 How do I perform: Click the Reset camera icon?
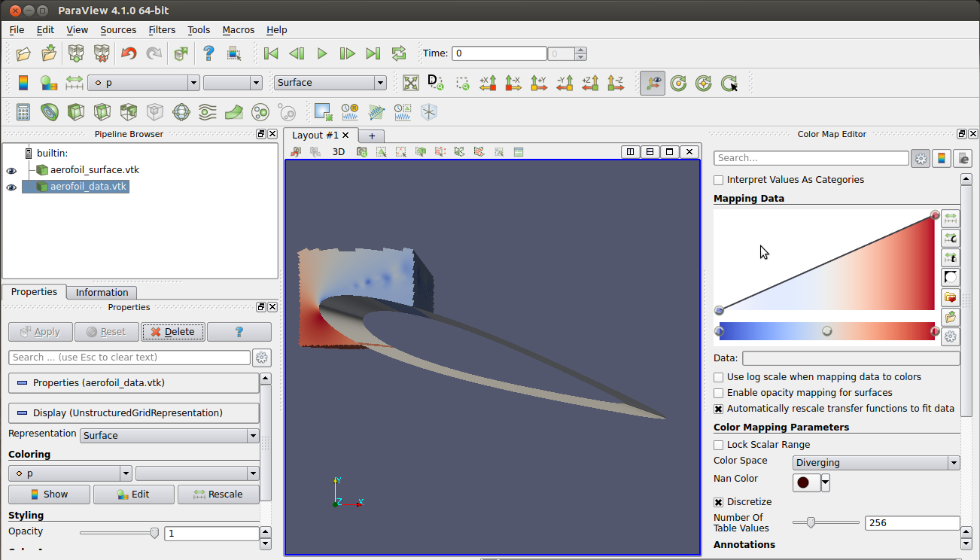point(410,83)
